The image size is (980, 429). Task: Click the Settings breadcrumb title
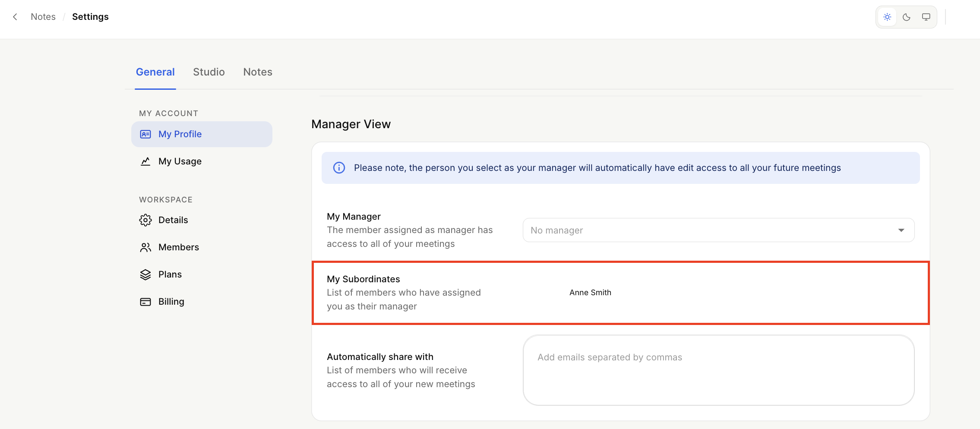tap(90, 17)
